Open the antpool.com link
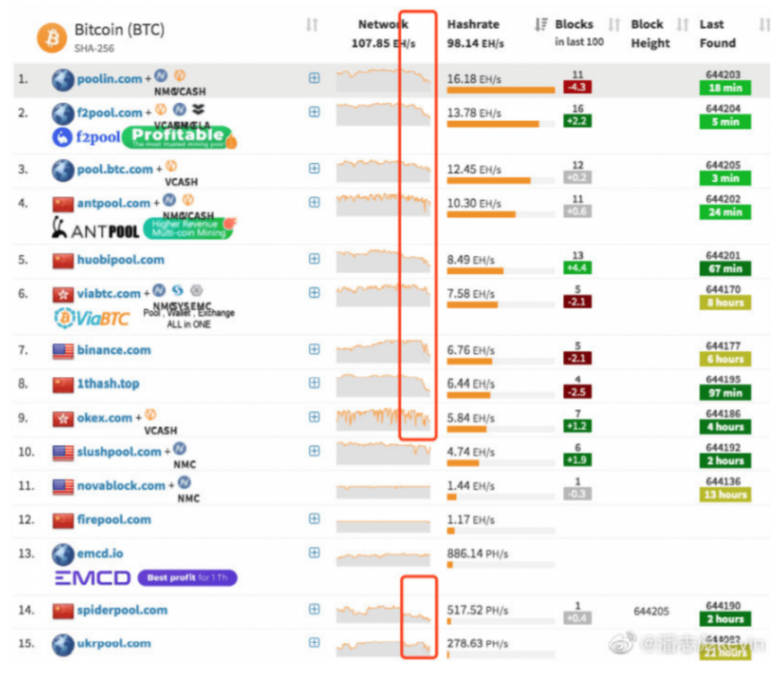The width and height of the screenshot is (784, 677). pos(114,203)
